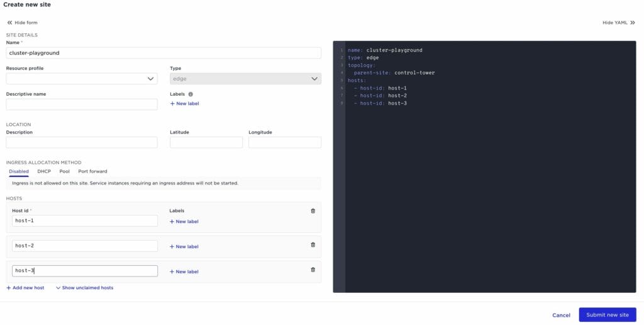The height and width of the screenshot is (325, 644).
Task: Click the Labels info icon
Action: tap(191, 94)
